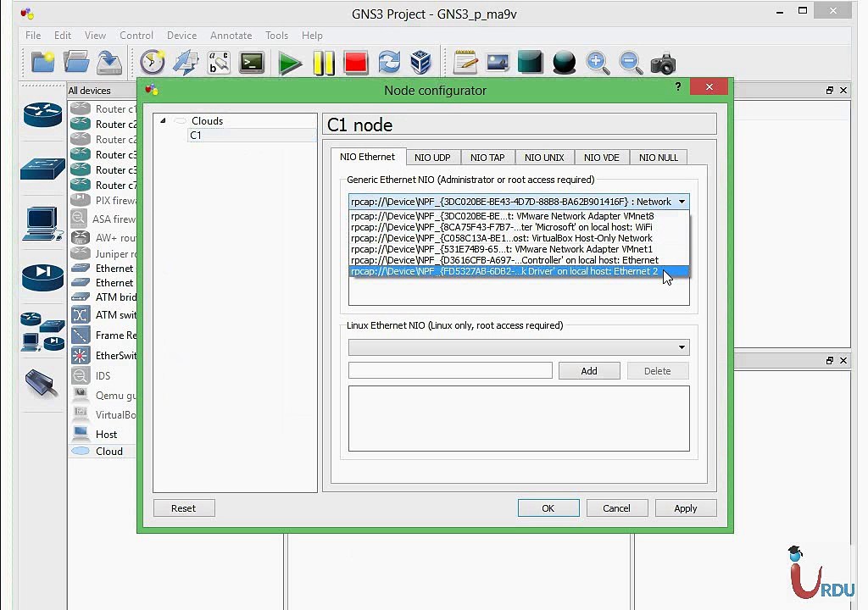Select VMware Network Adapter VMnet1 option
Image resolution: width=868 pixels, height=610 pixels.
click(x=519, y=249)
